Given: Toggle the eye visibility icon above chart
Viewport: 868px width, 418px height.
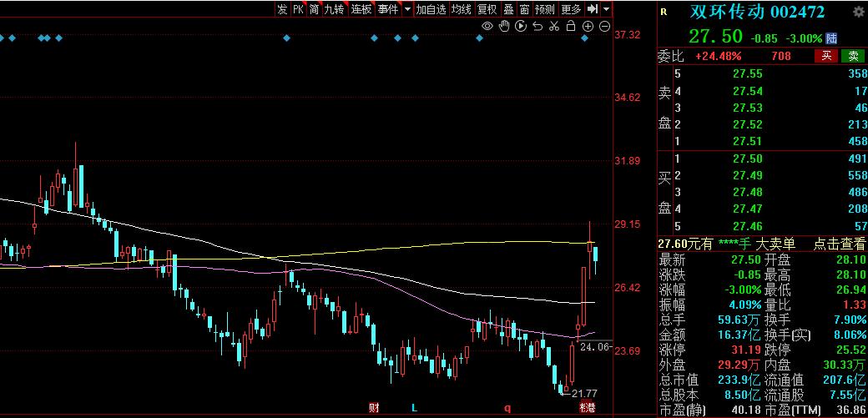Looking at the screenshot, I should point(487,26).
